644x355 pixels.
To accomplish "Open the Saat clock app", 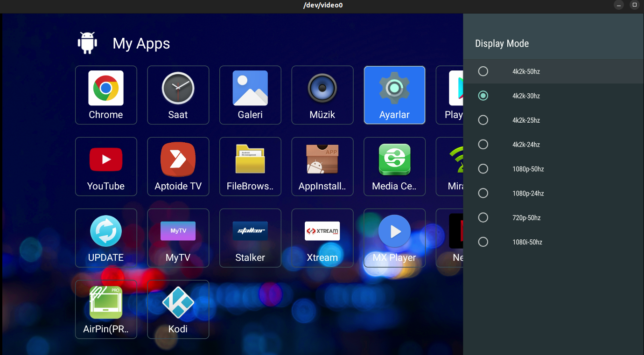I will (178, 95).
